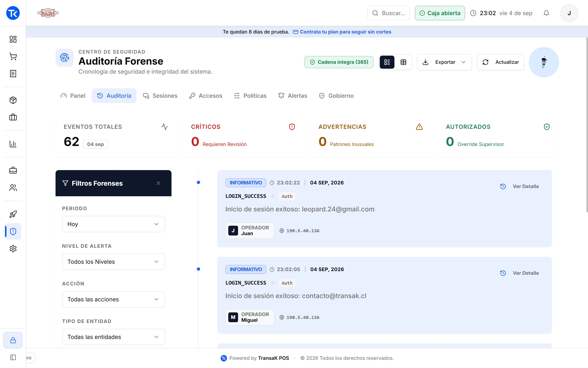Click the 23:02 clock display
This screenshot has width=588, height=368.
pos(488,13)
